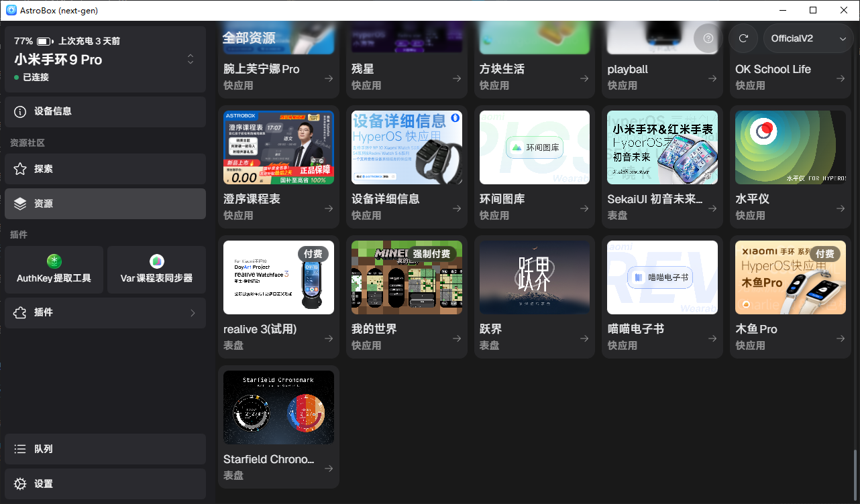
Task: Open the 环间图库 card arrow
Action: [x=585, y=208]
